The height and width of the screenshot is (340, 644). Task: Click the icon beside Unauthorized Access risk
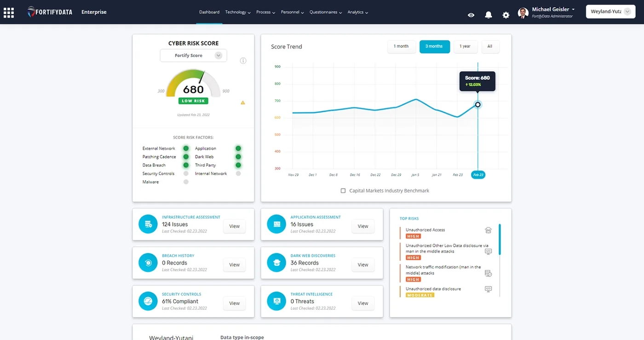[489, 230]
